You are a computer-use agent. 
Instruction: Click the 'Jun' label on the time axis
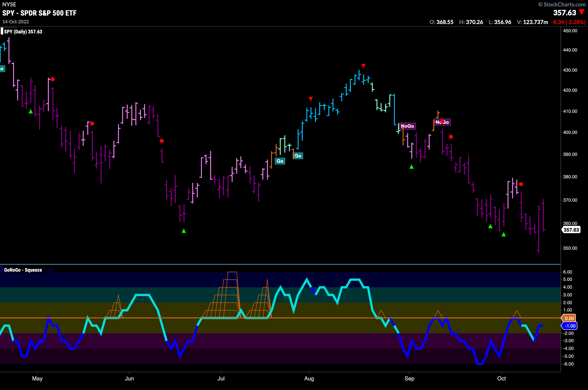click(129, 379)
